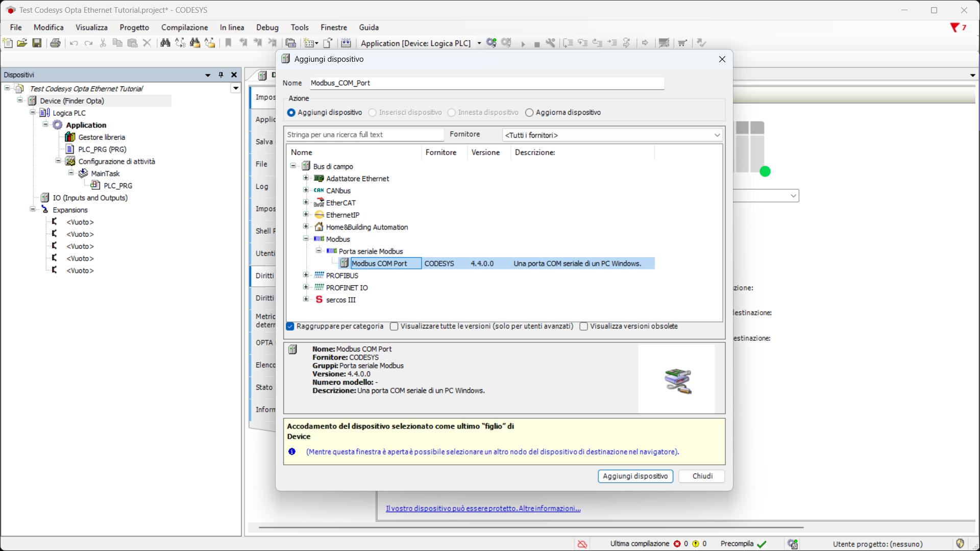Viewport: 980px width, 551px height.
Task: Click the shopping cart icon in toolbar
Action: [682, 43]
